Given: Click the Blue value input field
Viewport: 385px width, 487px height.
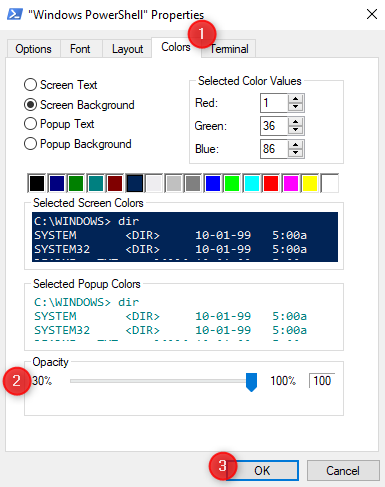Looking at the screenshot, I should pyautogui.click(x=274, y=149).
